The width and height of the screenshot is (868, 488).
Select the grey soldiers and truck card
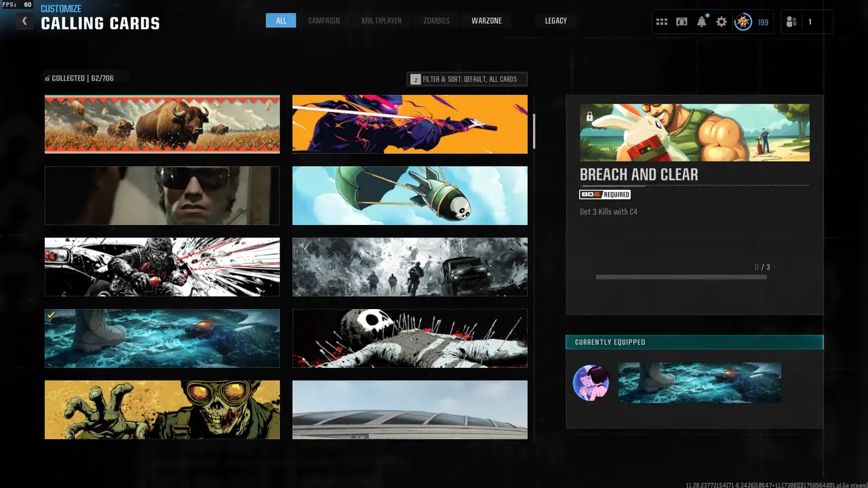click(x=410, y=267)
